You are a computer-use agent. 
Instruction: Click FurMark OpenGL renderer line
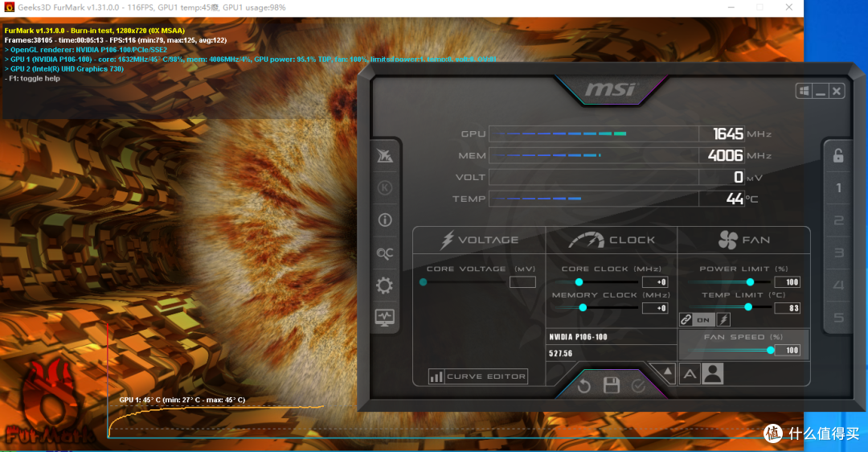coord(86,50)
